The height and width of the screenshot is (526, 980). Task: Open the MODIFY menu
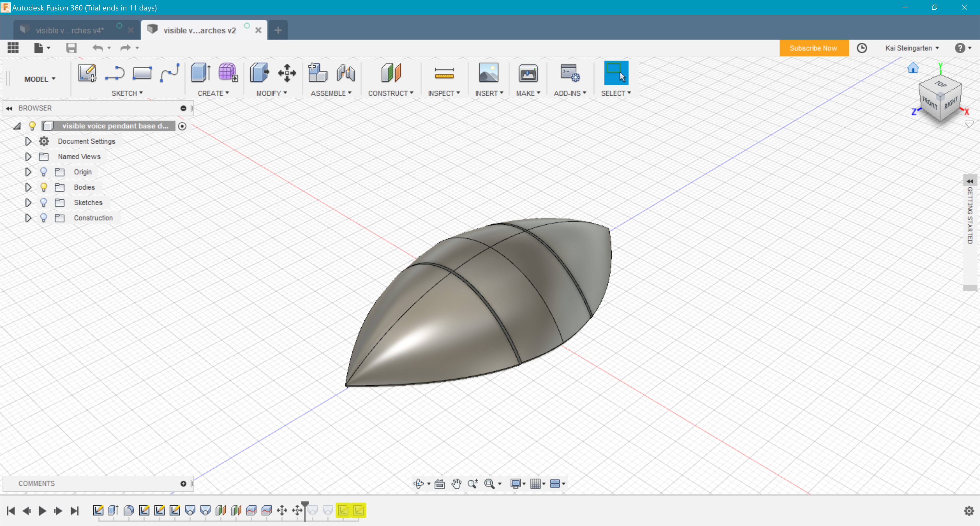pyautogui.click(x=272, y=93)
